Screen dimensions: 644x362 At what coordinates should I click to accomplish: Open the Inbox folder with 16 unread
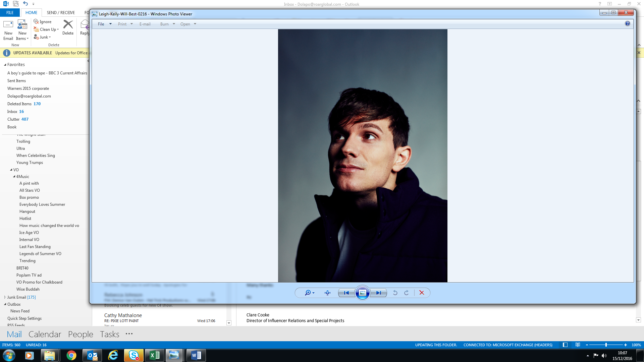[15, 112]
